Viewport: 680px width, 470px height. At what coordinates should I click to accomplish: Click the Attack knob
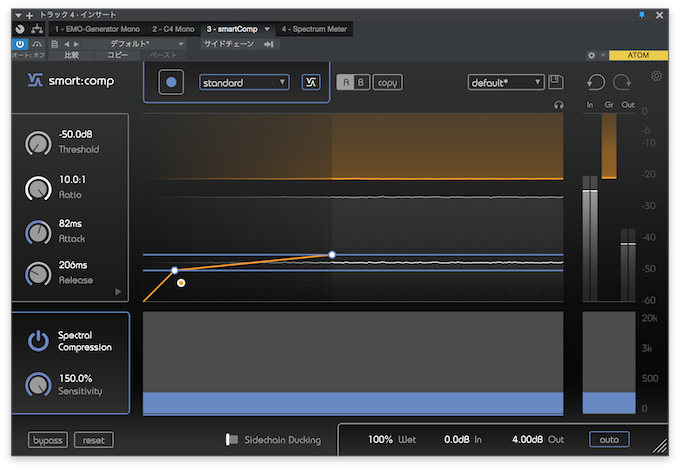point(38,232)
